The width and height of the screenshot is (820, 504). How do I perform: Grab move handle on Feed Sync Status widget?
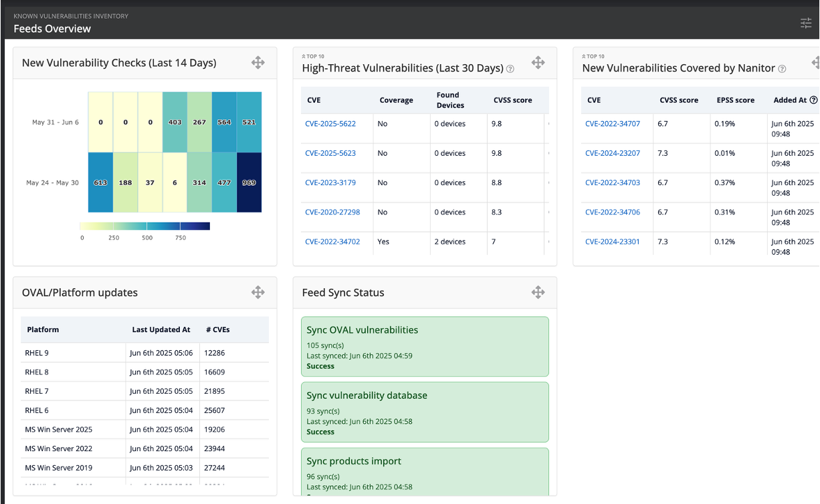coord(538,292)
